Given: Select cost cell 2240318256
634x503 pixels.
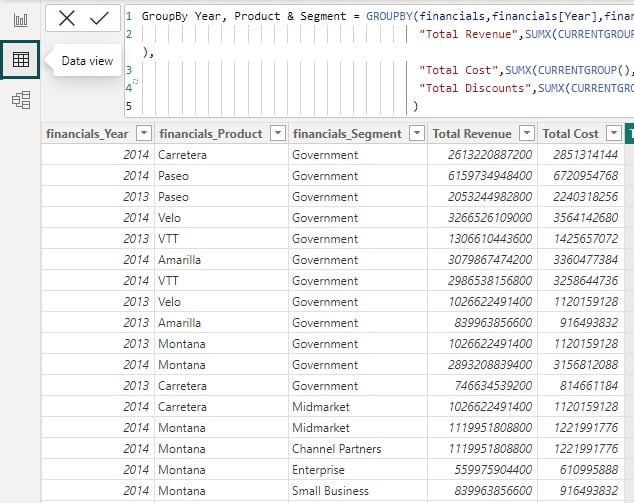Looking at the screenshot, I should 581,197.
